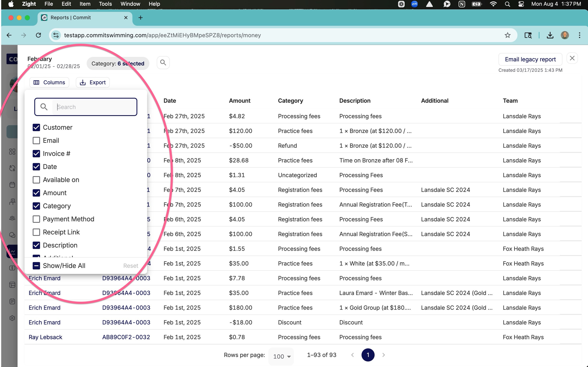Open the Columns chooser button
This screenshot has height=367, width=588.
click(x=49, y=82)
